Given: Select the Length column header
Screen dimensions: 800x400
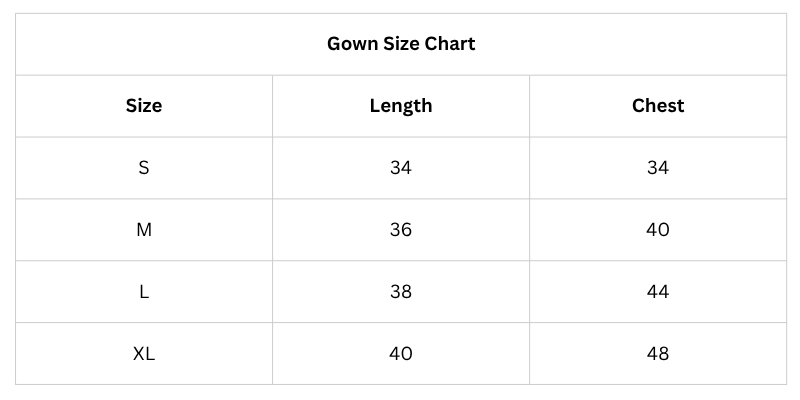Looking at the screenshot, I should (x=401, y=106).
